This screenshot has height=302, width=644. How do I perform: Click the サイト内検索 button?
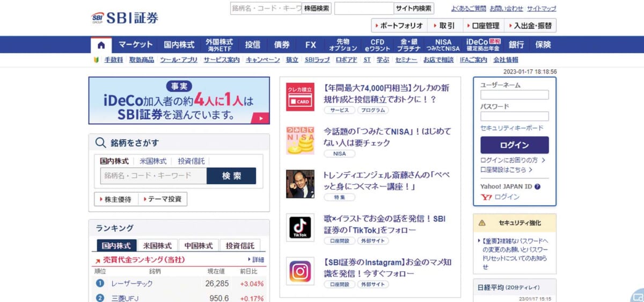pos(414,8)
